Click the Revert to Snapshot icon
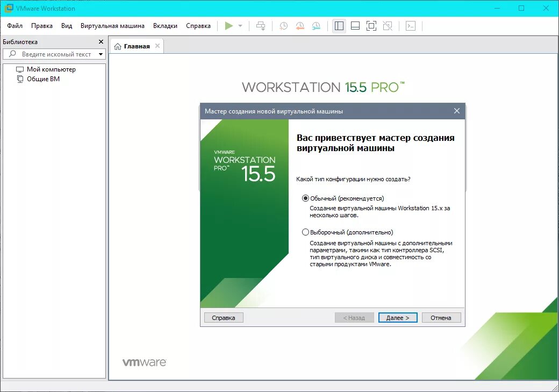 pyautogui.click(x=300, y=26)
